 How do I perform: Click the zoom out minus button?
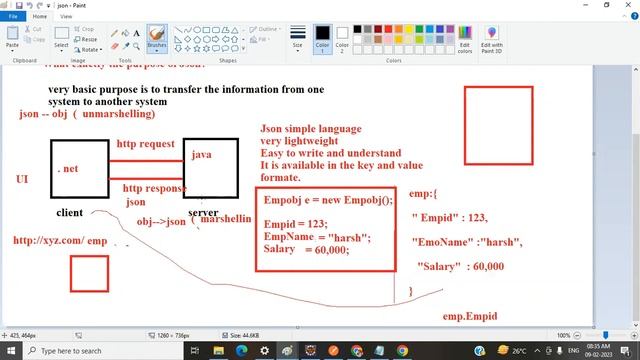click(x=577, y=336)
